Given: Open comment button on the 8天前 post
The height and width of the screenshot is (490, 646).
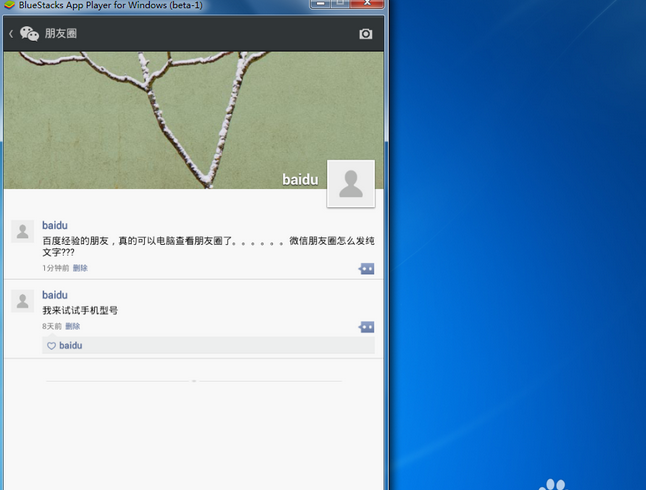Looking at the screenshot, I should [x=366, y=327].
